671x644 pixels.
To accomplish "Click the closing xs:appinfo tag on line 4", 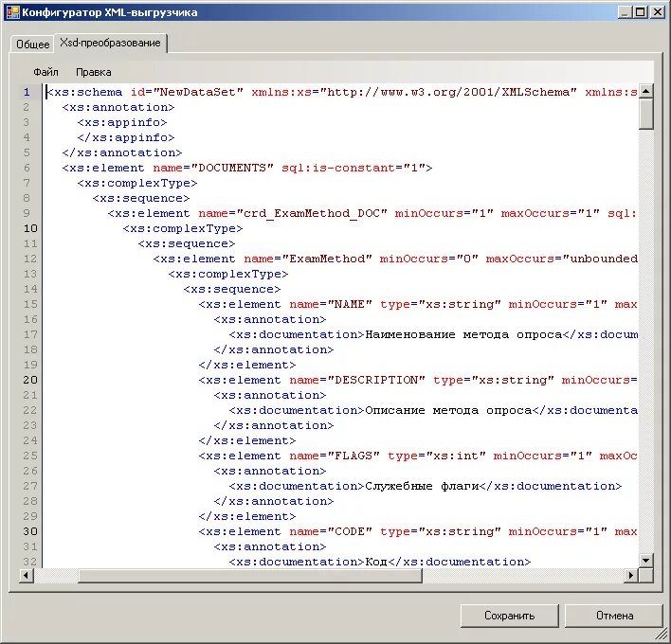I will pos(126,137).
